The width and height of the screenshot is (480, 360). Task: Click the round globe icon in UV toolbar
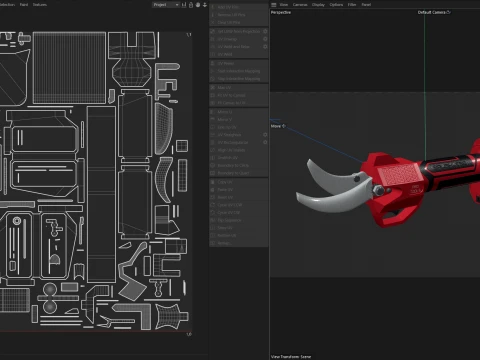coord(198,5)
